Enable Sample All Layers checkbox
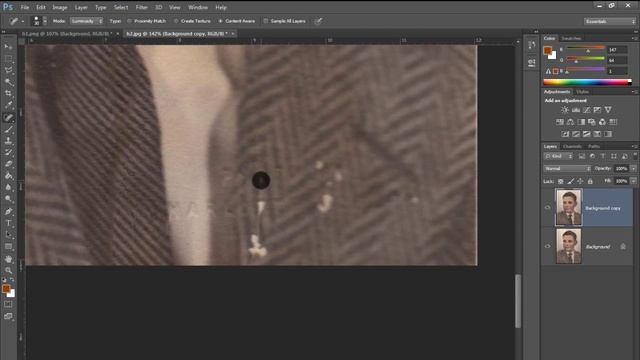This screenshot has height=360, width=640. click(266, 21)
